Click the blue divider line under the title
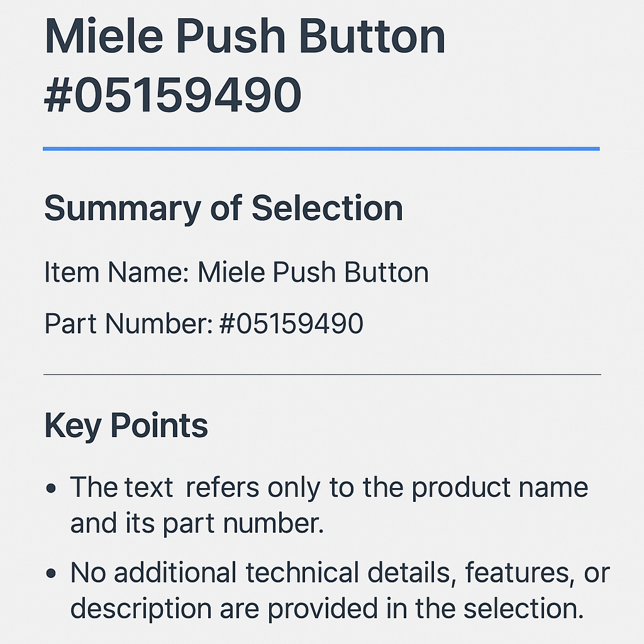 point(321,149)
